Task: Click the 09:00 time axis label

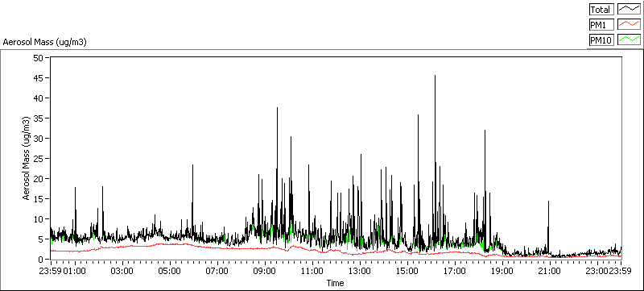Action: [265, 272]
